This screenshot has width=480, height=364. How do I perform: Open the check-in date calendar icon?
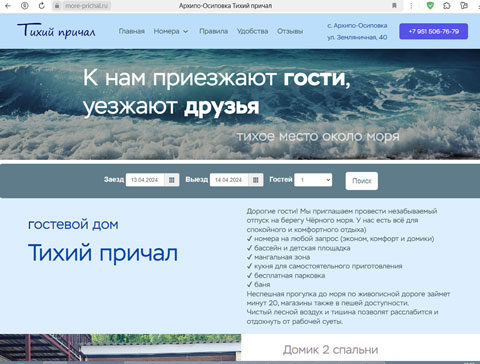click(172, 180)
